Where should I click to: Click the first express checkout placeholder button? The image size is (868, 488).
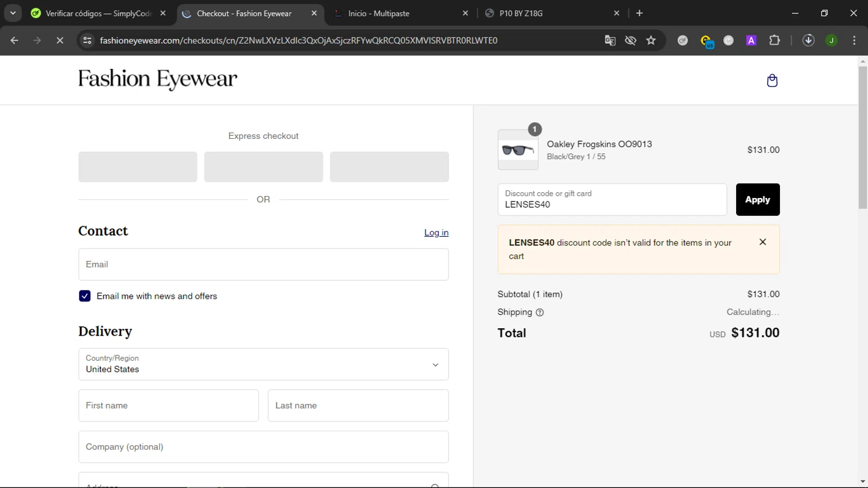(x=138, y=167)
